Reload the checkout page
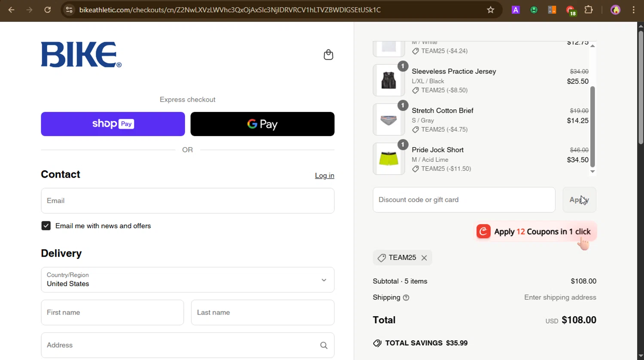 point(48,10)
